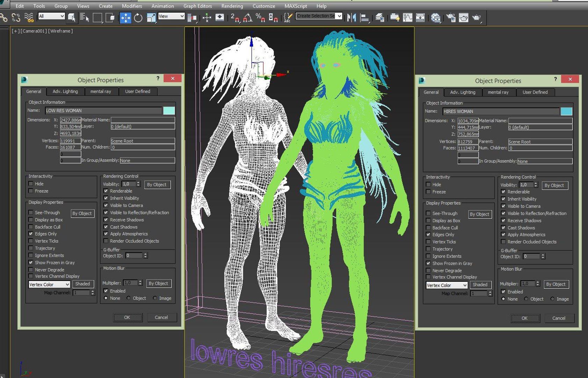The width and height of the screenshot is (588, 378).
Task: Toggle the Angle Snap icon
Action: point(248,17)
